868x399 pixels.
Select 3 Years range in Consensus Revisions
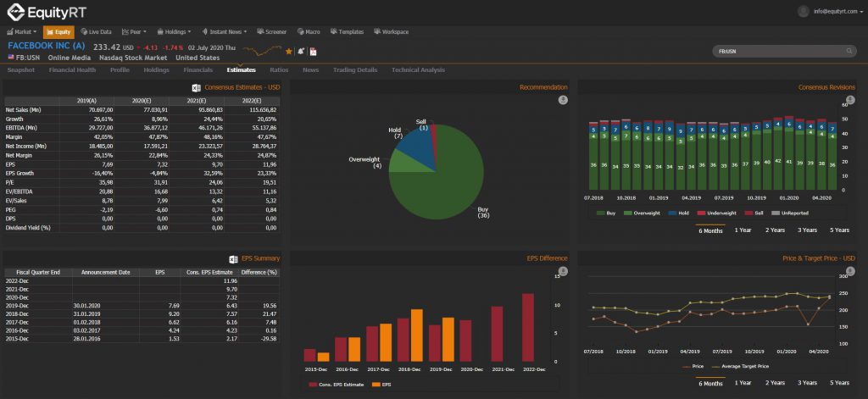click(x=807, y=230)
